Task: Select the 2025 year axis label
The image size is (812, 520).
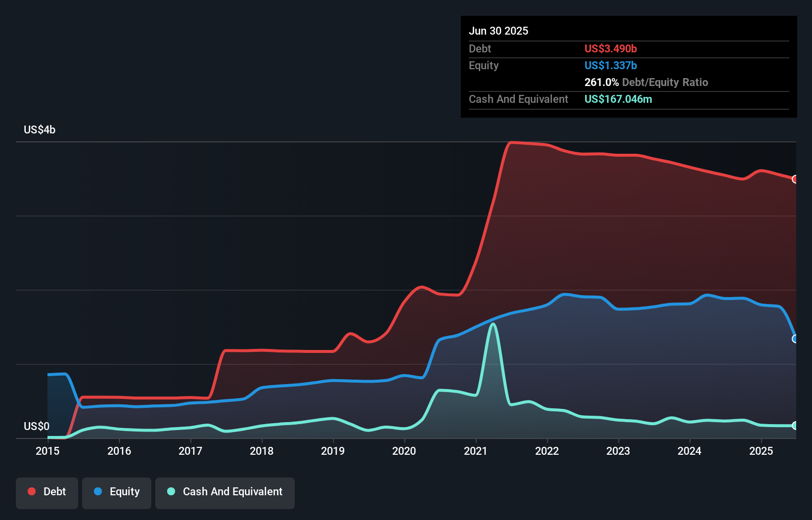Action: tap(761, 451)
